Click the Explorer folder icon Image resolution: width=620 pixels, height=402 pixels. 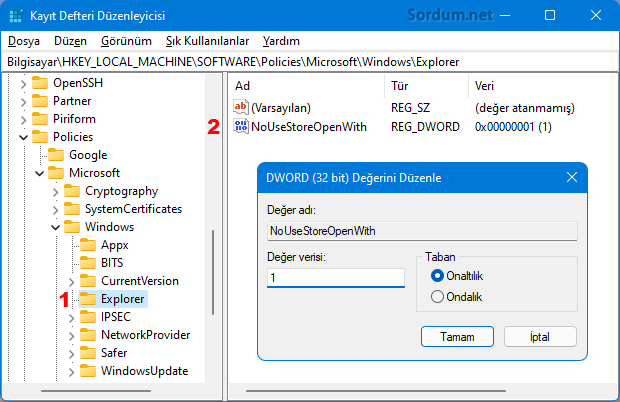(x=88, y=299)
